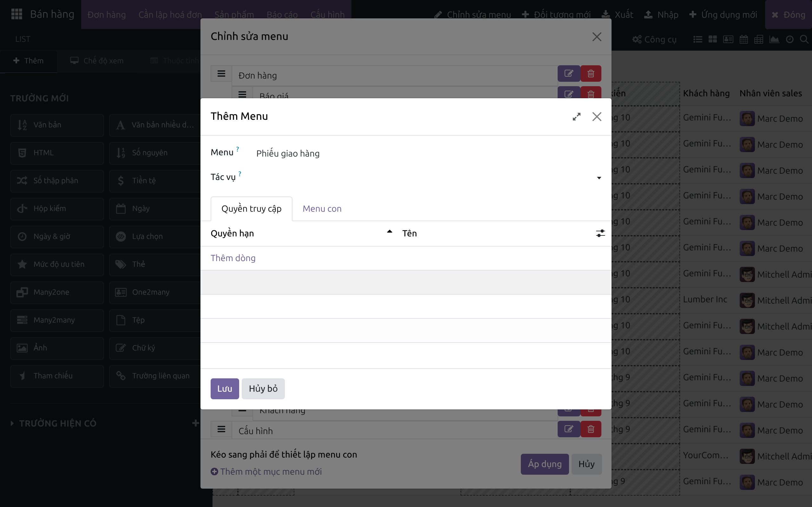Image resolution: width=812 pixels, height=507 pixels.
Task: Select the Quyền truy cập tab
Action: (251, 209)
